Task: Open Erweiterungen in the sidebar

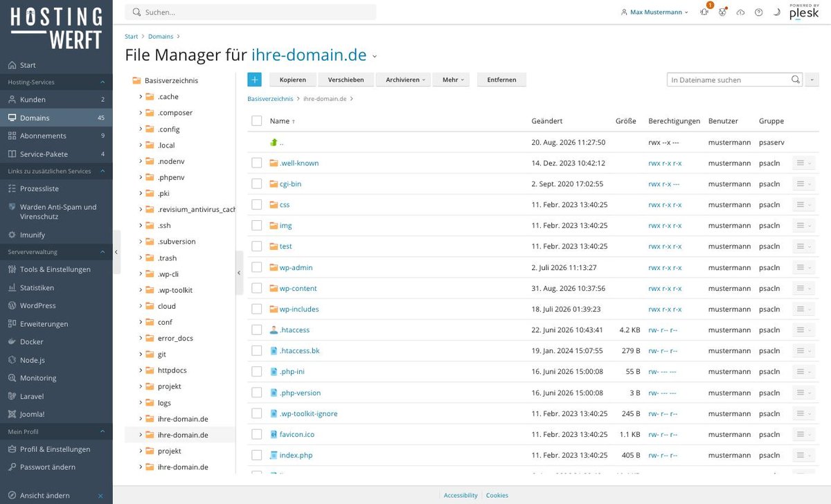Action: [56, 323]
